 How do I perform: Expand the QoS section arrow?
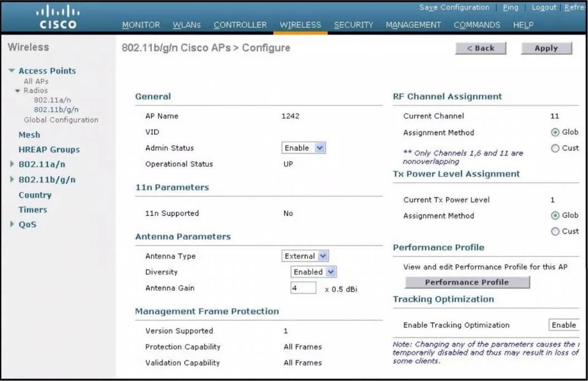(12, 224)
